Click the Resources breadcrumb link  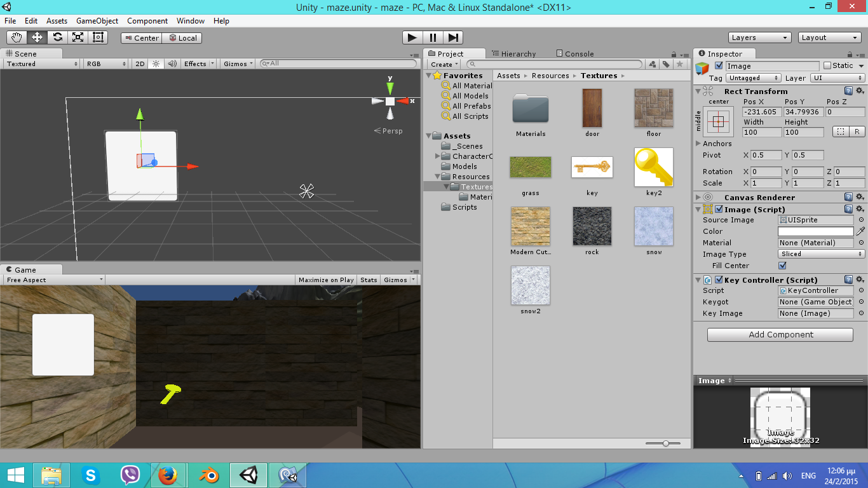click(x=550, y=76)
